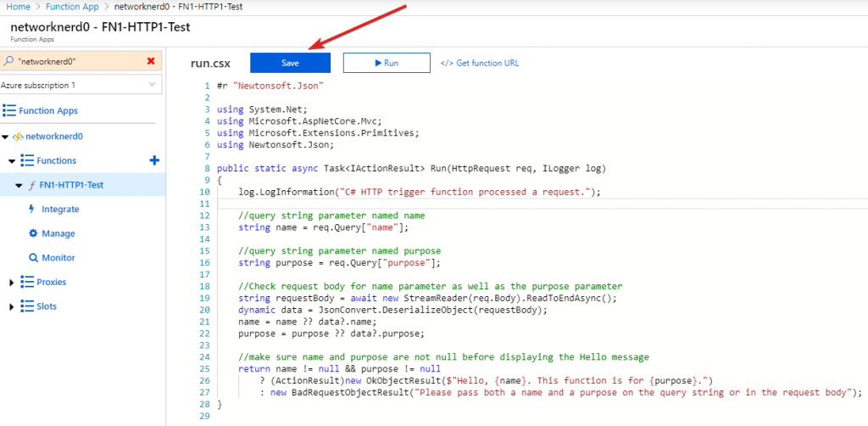Focus the networknerd0 search field
The width and height of the screenshot is (868, 426).
click(x=81, y=61)
